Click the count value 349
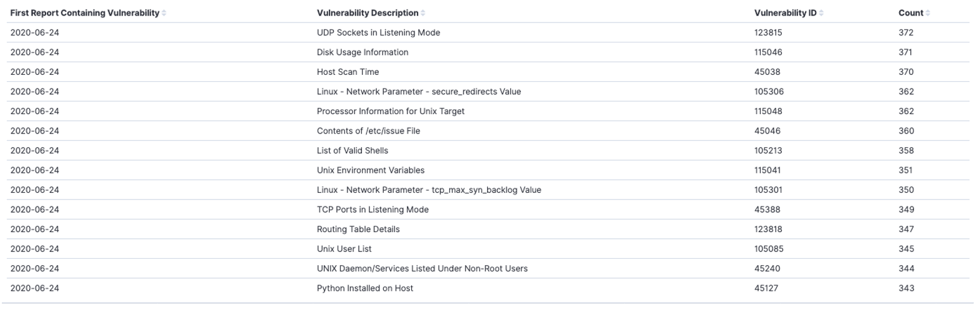 pyautogui.click(x=906, y=210)
